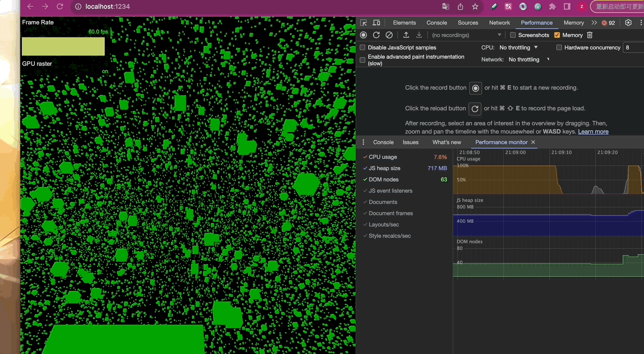Open the green round extension icon
The width and height of the screenshot is (644, 354).
click(538, 6)
